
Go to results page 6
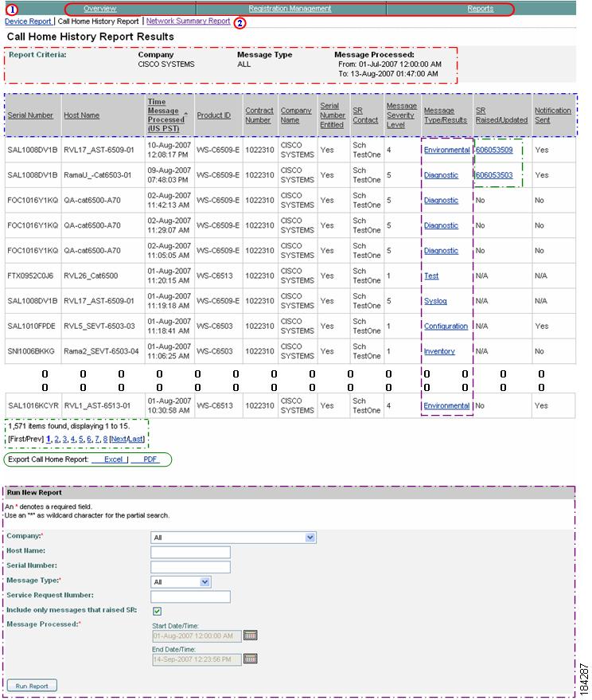[89, 440]
